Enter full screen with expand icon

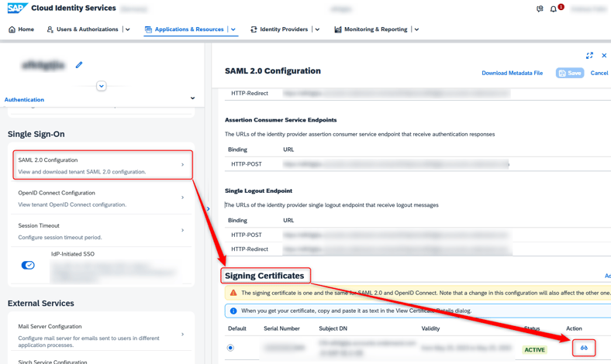tap(589, 56)
